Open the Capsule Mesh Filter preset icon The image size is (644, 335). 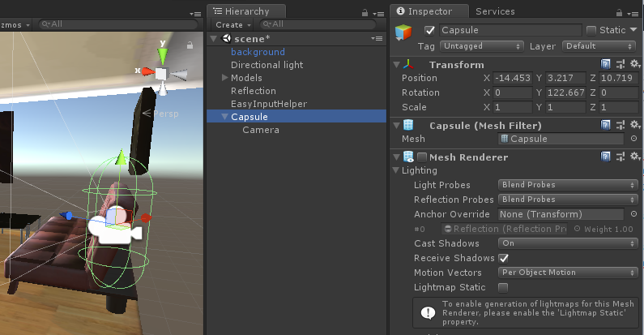tap(620, 125)
